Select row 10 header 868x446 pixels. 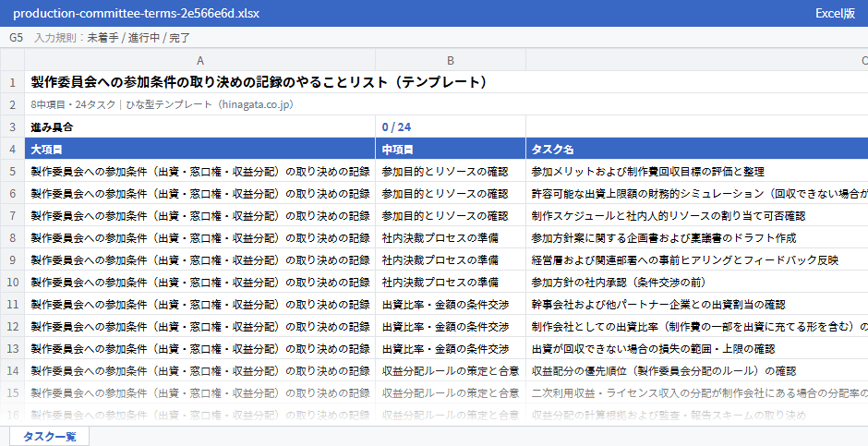12,283
